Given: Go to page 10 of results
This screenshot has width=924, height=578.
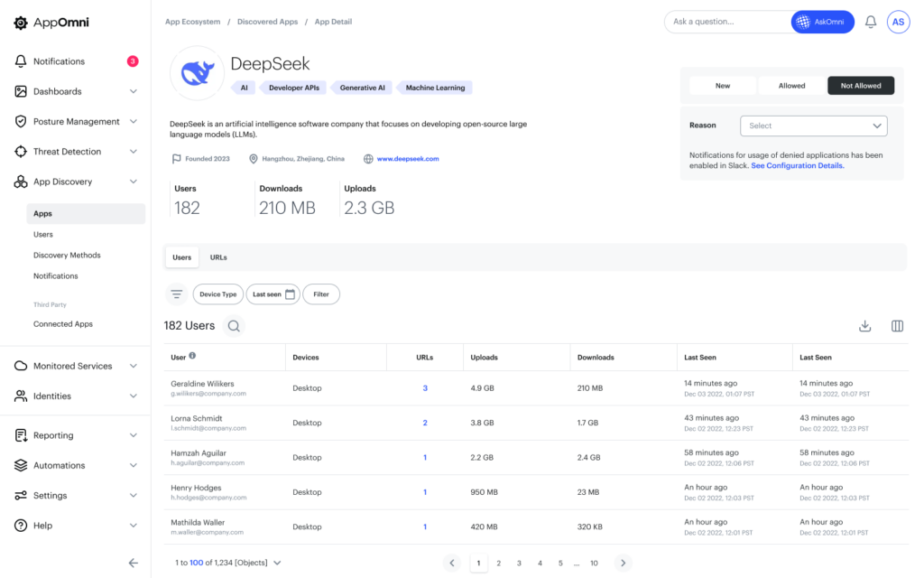Looking at the screenshot, I should (594, 564).
